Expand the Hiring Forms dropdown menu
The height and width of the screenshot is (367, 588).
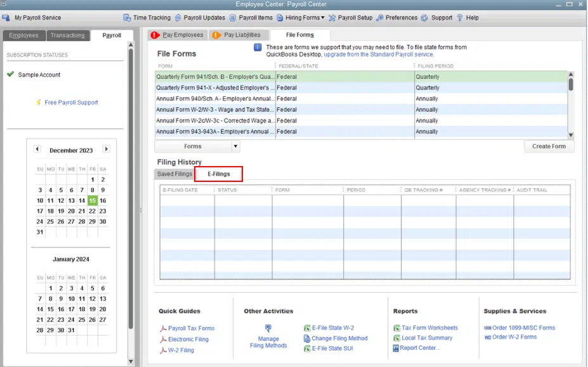pos(322,18)
